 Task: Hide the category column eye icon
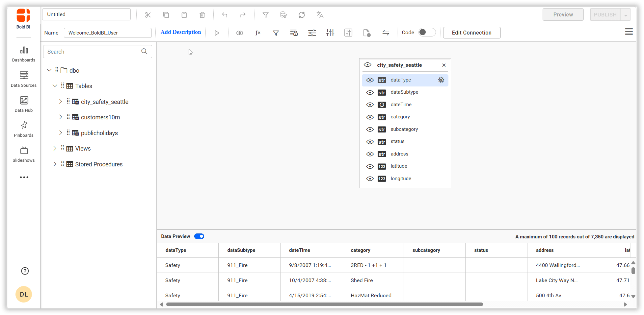click(x=370, y=117)
